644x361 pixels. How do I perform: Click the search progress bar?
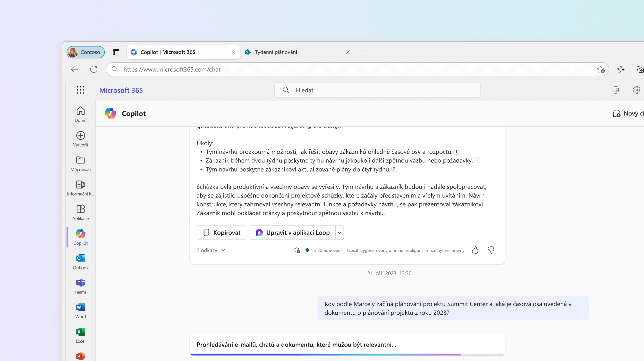coord(347,354)
